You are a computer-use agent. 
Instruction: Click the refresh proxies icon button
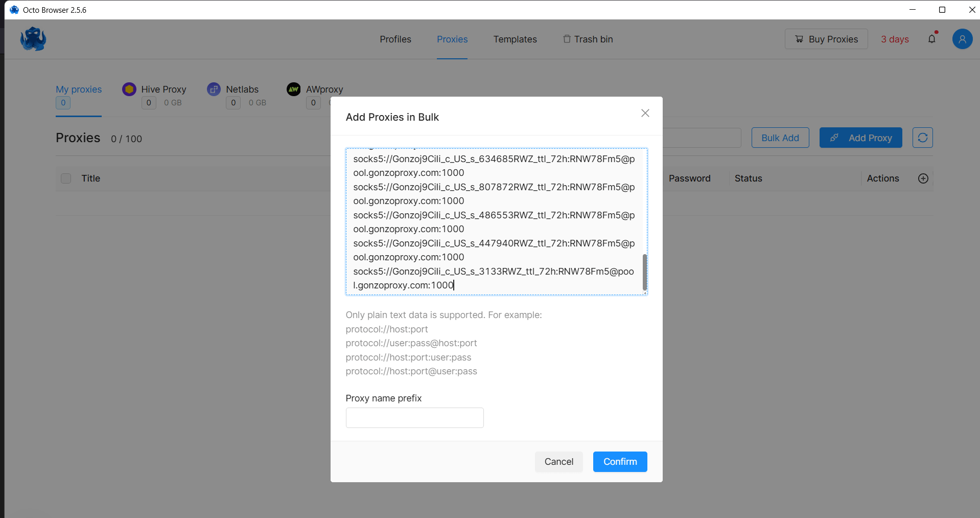[922, 138]
